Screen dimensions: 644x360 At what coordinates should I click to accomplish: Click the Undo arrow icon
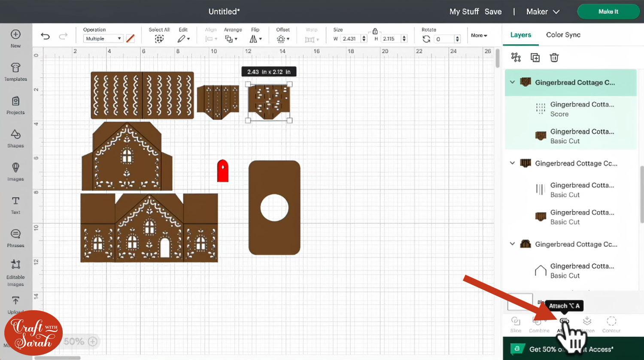(x=45, y=36)
